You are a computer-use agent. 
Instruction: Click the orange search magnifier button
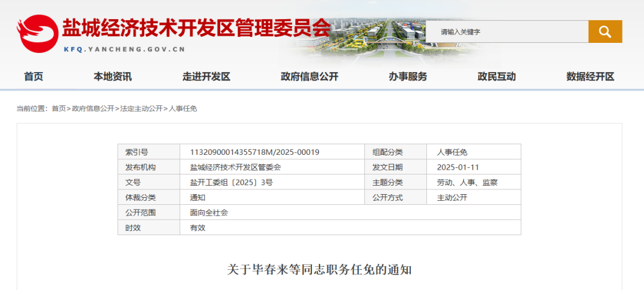tap(605, 32)
